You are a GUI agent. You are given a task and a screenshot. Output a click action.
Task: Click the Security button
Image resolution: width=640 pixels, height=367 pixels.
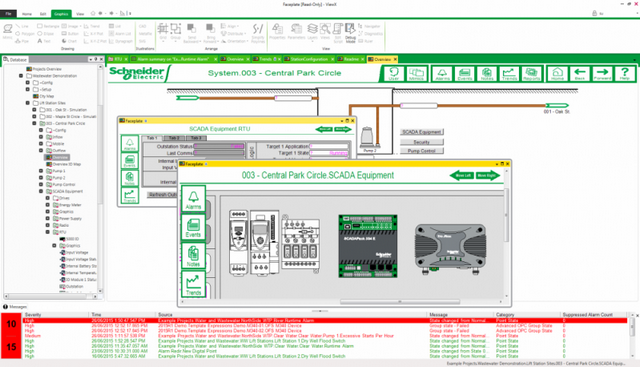click(422, 142)
